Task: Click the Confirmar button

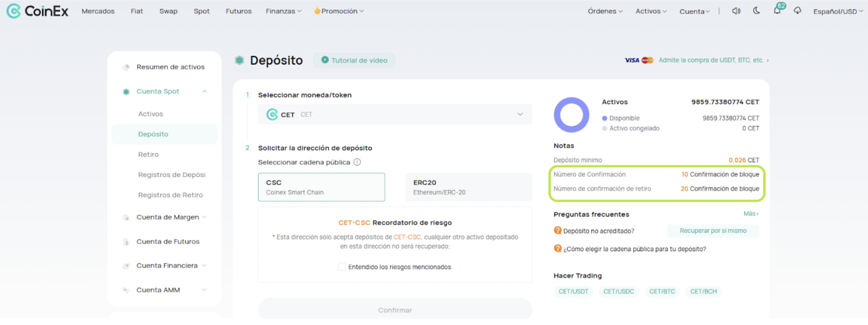Action: 395,310
